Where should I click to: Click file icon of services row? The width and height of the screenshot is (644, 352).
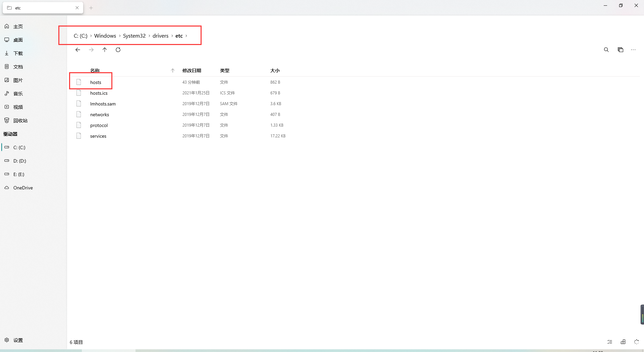79,136
